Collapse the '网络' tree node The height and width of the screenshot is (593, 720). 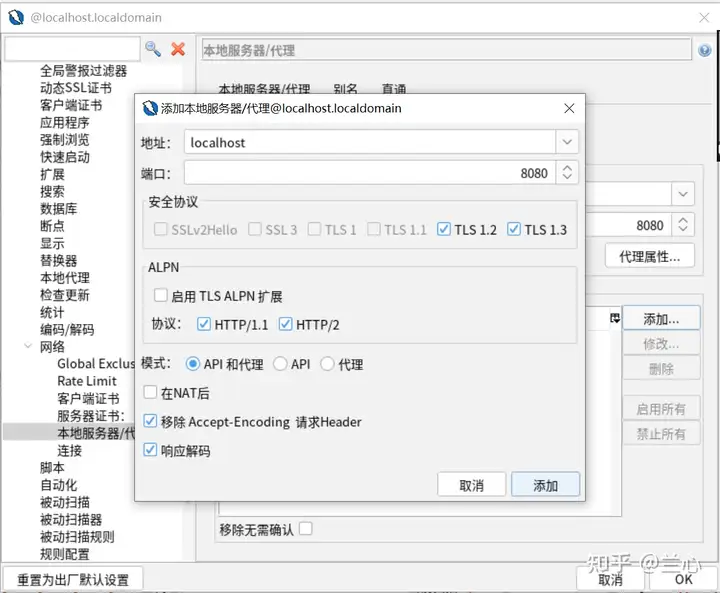(x=28, y=346)
